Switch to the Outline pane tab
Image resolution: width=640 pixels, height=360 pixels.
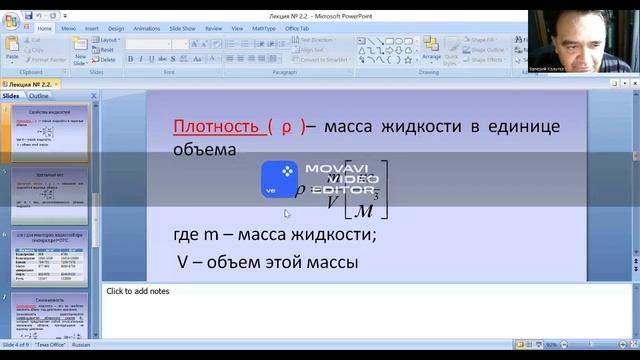pyautogui.click(x=38, y=96)
